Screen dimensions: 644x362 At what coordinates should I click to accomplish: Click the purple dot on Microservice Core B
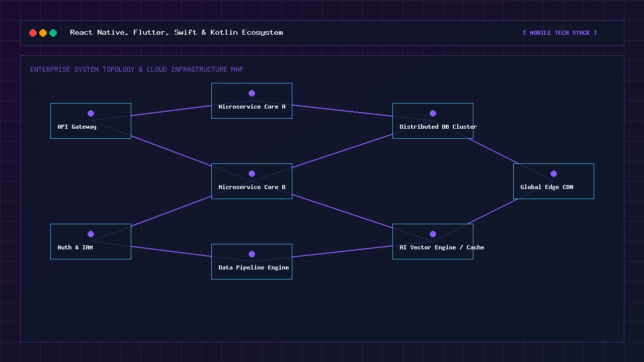coord(252,173)
